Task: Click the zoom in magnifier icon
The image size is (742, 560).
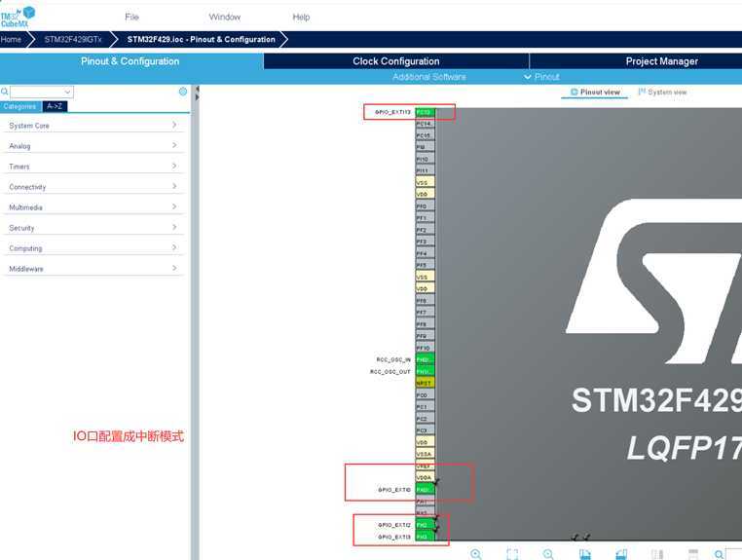Action: (476, 554)
